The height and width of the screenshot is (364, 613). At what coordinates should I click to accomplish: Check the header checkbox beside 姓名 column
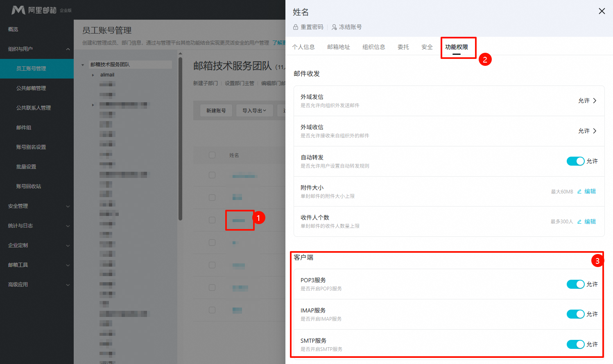tap(212, 155)
